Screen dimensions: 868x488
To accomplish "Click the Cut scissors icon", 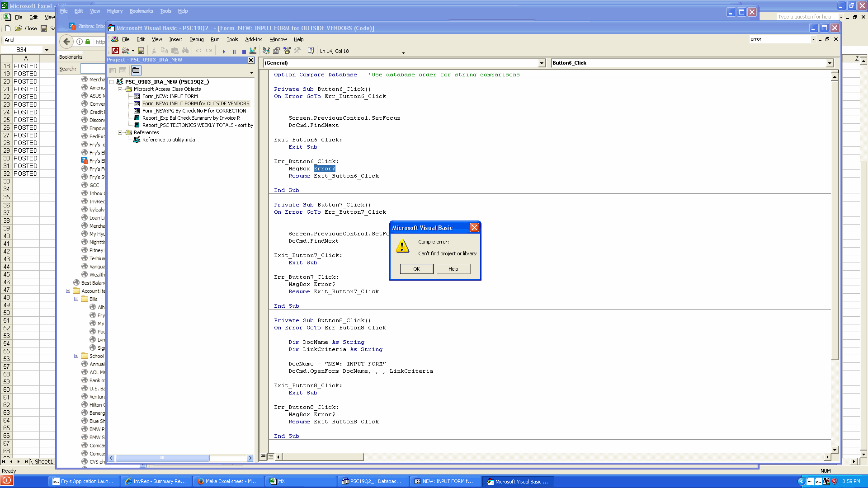I will point(154,51).
